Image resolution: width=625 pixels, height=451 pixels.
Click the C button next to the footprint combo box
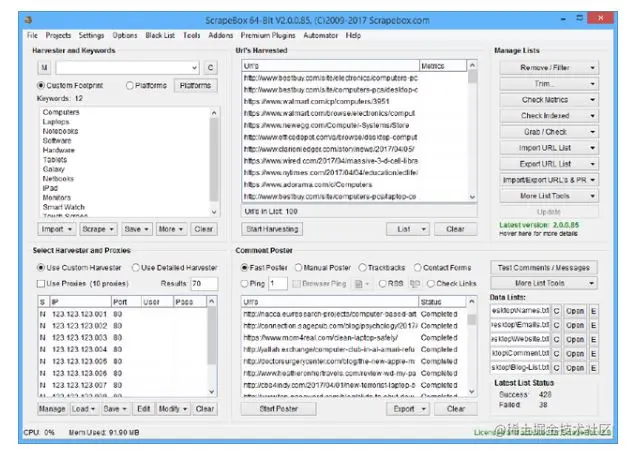point(210,68)
